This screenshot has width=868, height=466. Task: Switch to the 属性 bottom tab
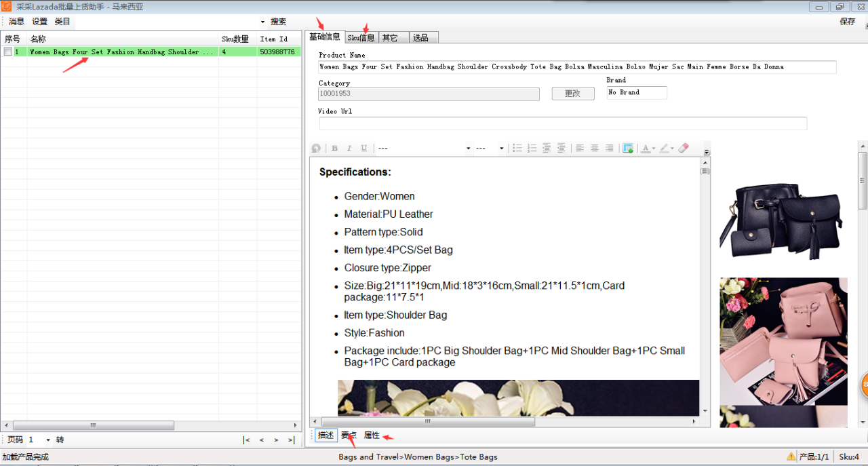[x=372, y=435]
